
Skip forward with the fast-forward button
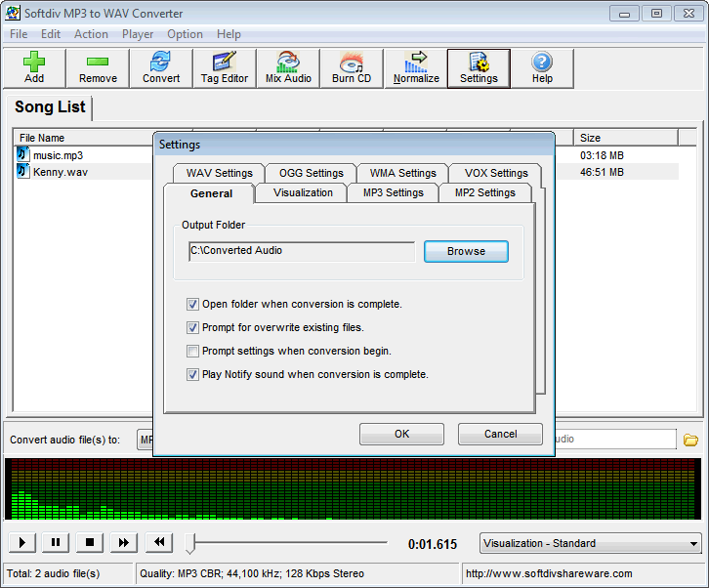tap(123, 542)
